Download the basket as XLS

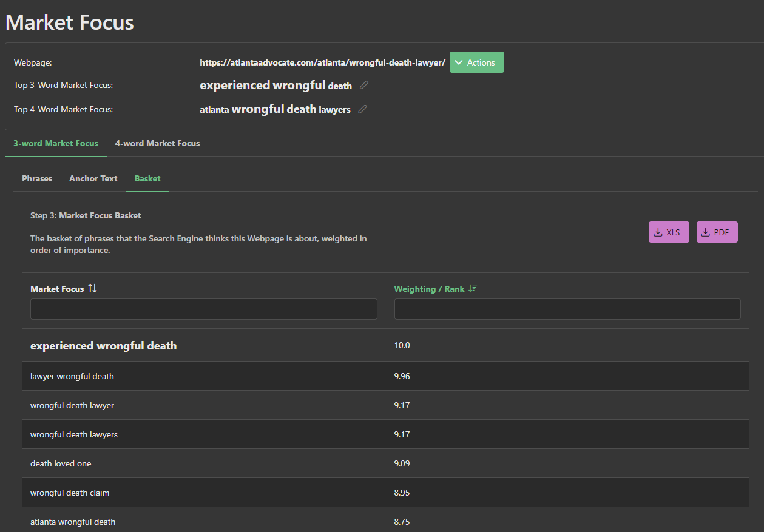[668, 232]
